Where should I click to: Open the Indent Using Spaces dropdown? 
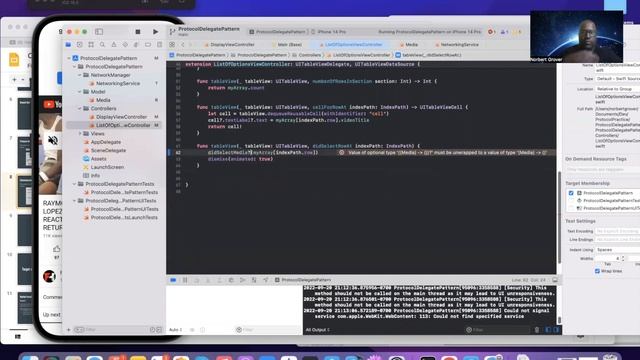pos(617,249)
